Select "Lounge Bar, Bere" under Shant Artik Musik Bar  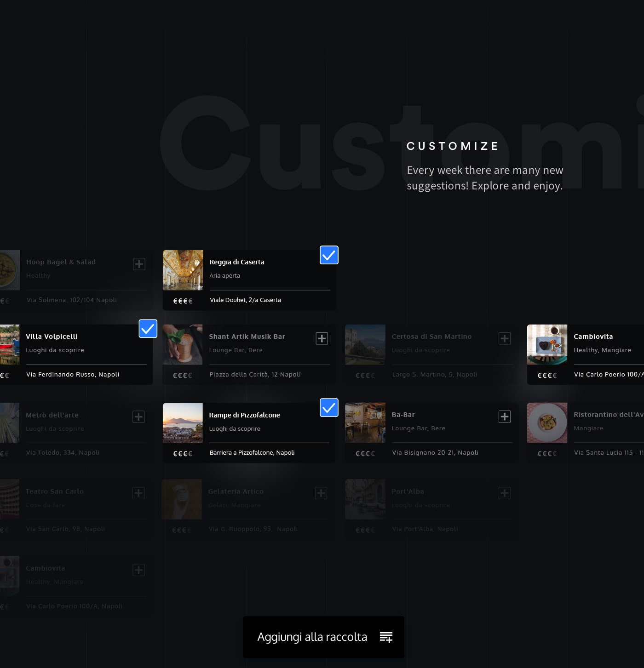(x=236, y=350)
